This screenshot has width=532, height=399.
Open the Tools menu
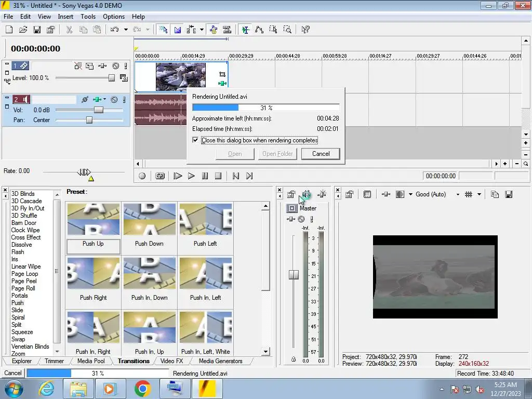tap(88, 16)
